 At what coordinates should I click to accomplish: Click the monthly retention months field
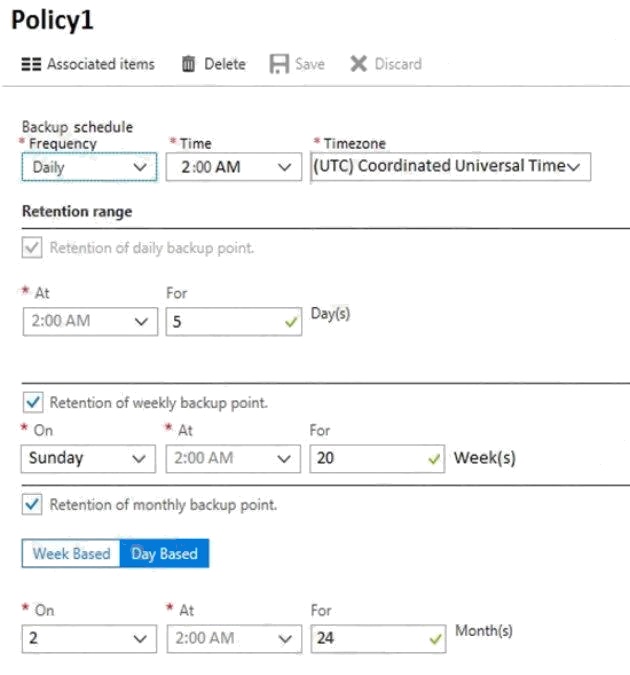pos(370,638)
